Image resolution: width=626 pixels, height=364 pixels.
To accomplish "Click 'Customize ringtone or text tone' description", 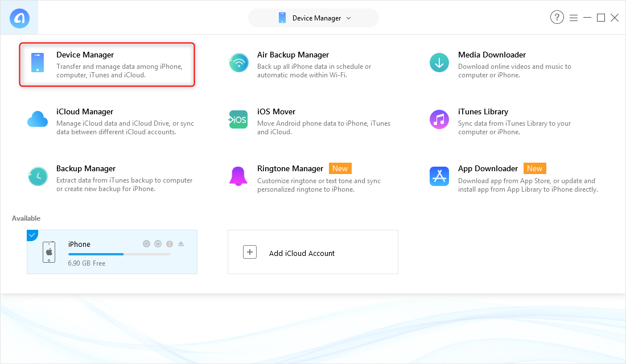I will pyautogui.click(x=319, y=185).
